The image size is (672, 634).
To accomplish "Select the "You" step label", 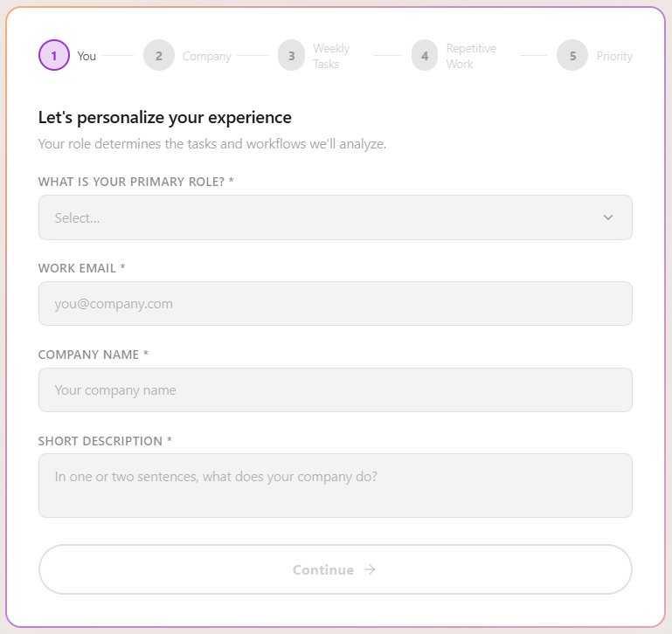I will tap(87, 56).
